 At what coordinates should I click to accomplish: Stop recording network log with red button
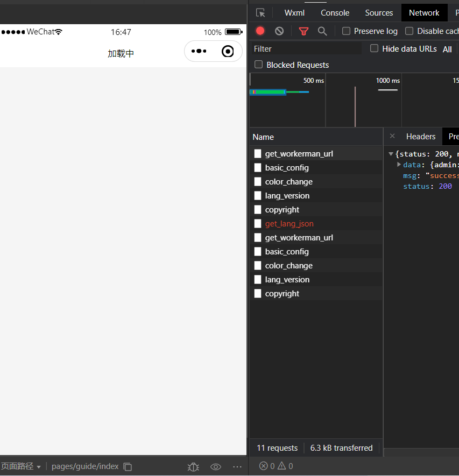[260, 31]
